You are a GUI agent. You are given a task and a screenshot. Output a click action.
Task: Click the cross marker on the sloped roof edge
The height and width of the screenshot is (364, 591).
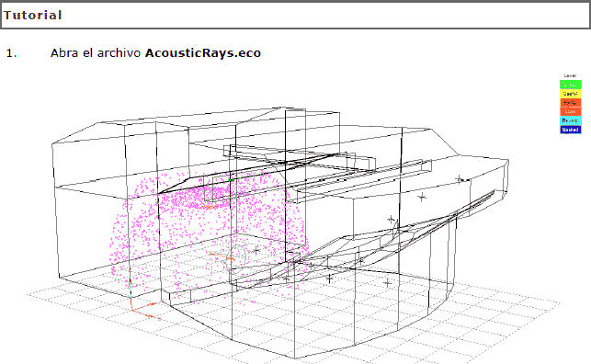459,179
